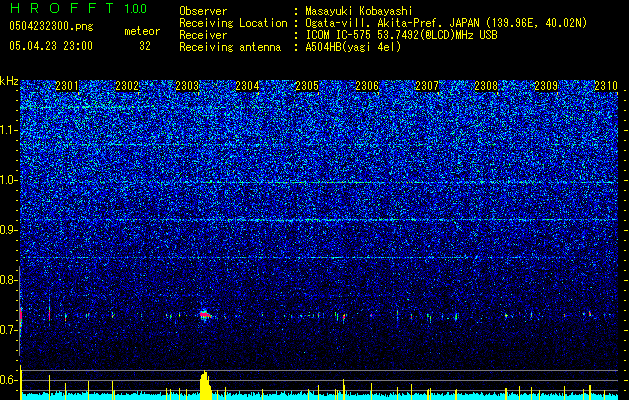Click the "meteor" count label
This screenshot has height=400, width=629.
point(142,31)
